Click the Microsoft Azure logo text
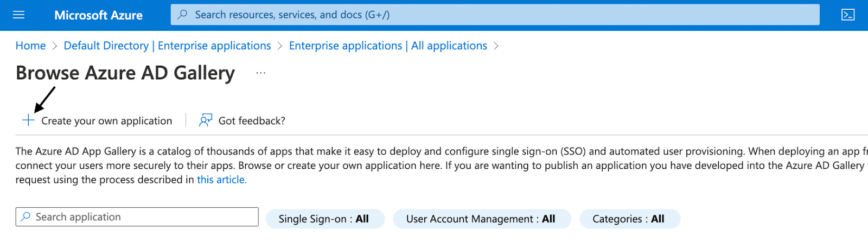 click(x=98, y=15)
